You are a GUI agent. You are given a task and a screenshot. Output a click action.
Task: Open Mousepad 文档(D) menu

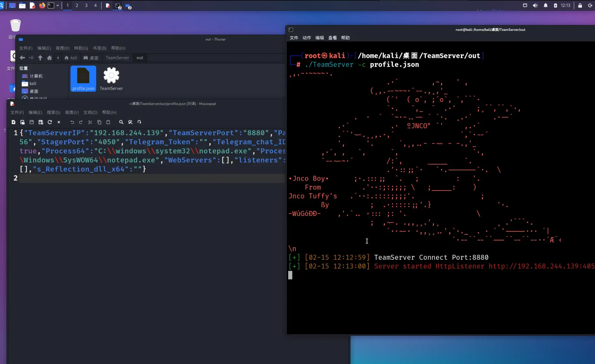click(90, 112)
